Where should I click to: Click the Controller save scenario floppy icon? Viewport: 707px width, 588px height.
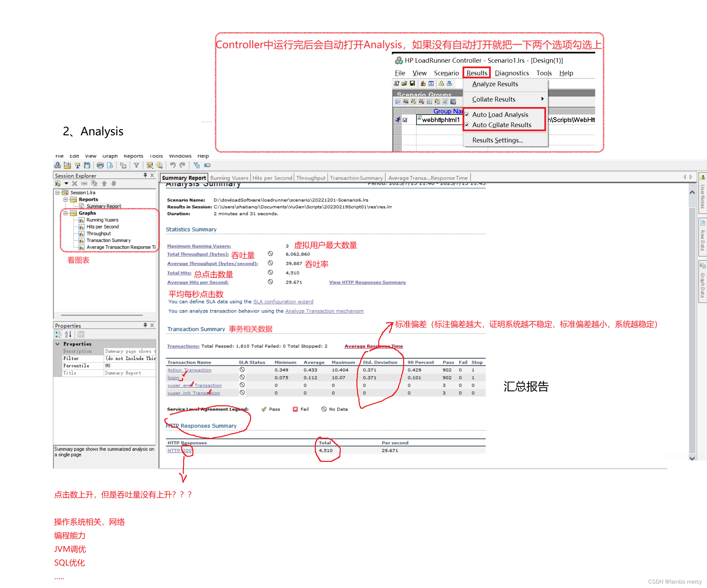(412, 84)
